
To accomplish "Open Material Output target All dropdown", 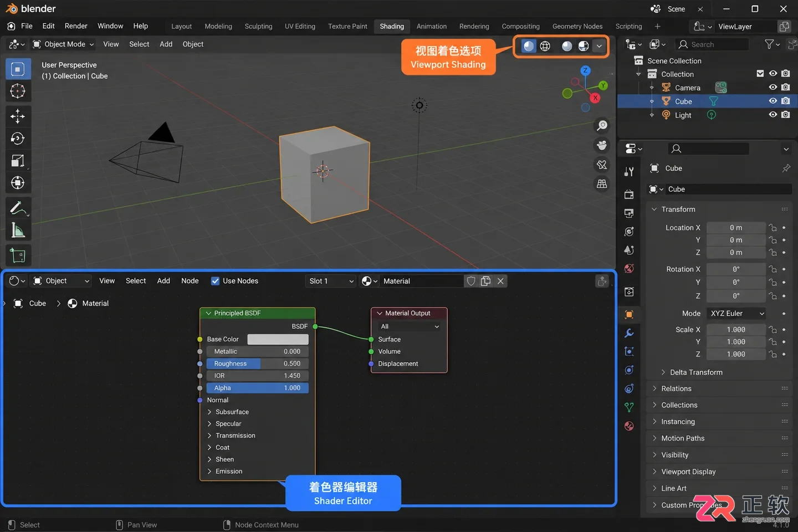I will tap(409, 326).
